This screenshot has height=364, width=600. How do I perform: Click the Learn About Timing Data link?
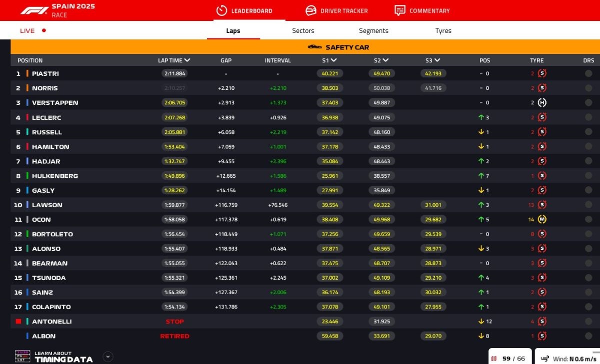(63, 357)
